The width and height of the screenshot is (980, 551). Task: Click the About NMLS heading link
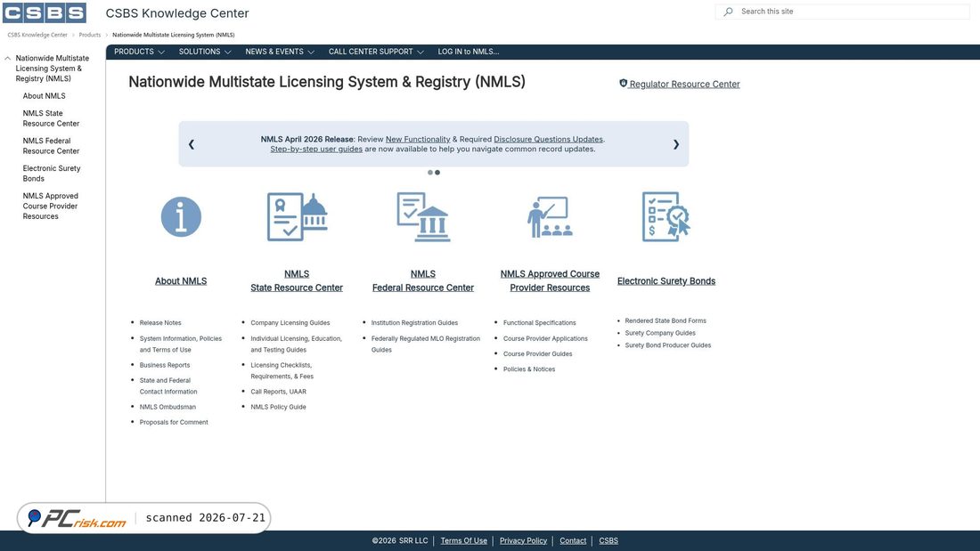click(x=181, y=281)
